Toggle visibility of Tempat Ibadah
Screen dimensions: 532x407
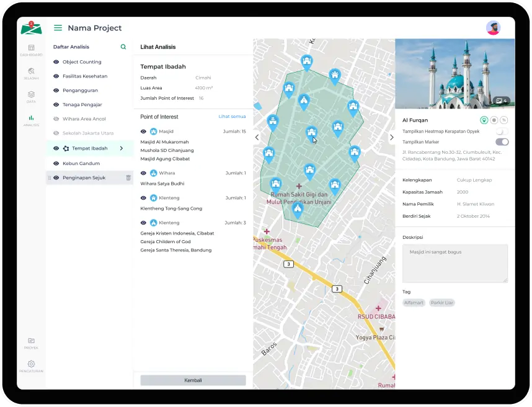coord(56,148)
